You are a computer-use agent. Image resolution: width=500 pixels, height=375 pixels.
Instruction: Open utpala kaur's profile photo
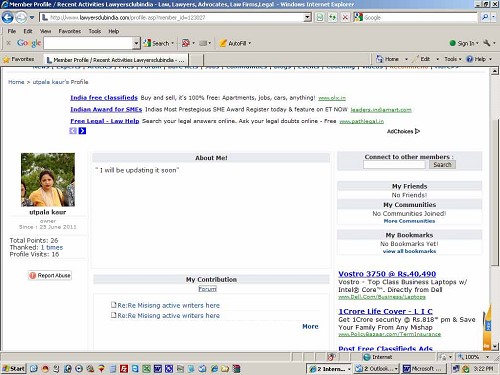pyautogui.click(x=48, y=180)
